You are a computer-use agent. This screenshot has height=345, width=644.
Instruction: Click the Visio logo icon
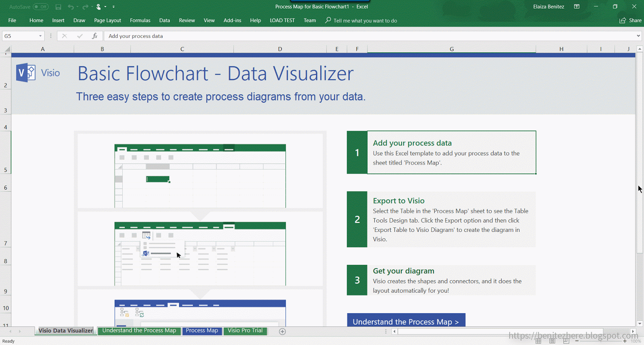[26, 73]
